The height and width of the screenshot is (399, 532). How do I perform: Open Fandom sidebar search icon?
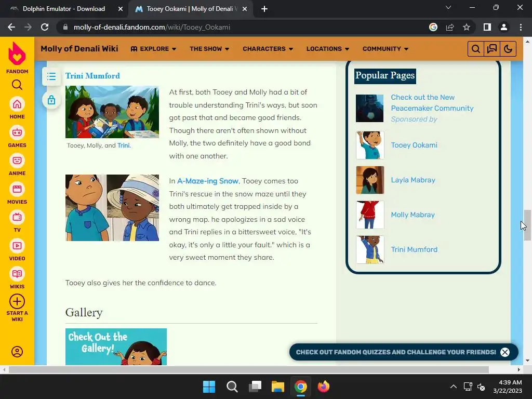tap(17, 85)
